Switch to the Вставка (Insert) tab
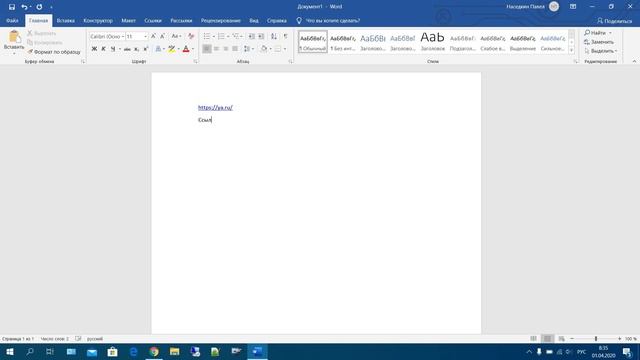640x360 pixels. pos(65,20)
